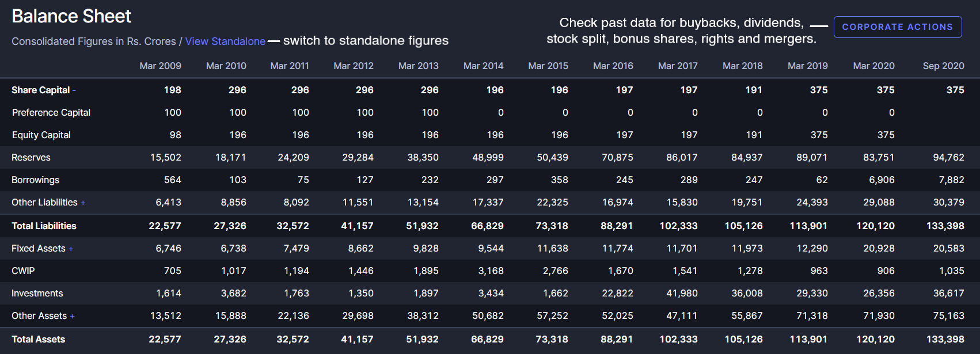Select the Mar 2009 column header
Image resolution: width=980 pixels, height=354 pixels.
click(160, 66)
